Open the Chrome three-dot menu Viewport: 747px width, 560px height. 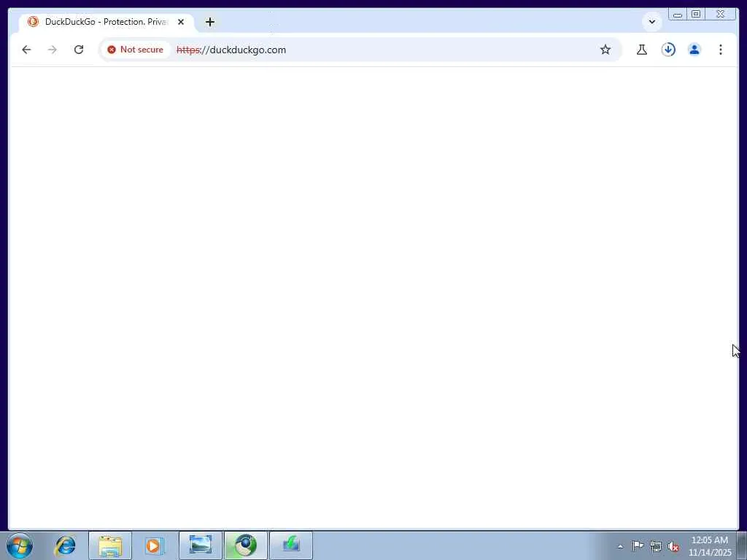(720, 50)
